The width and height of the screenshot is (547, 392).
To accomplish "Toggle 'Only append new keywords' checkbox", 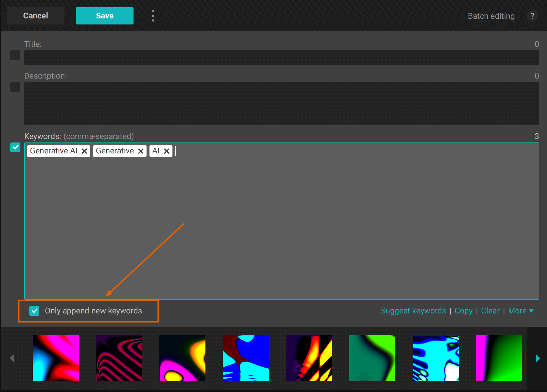I will coord(34,311).
